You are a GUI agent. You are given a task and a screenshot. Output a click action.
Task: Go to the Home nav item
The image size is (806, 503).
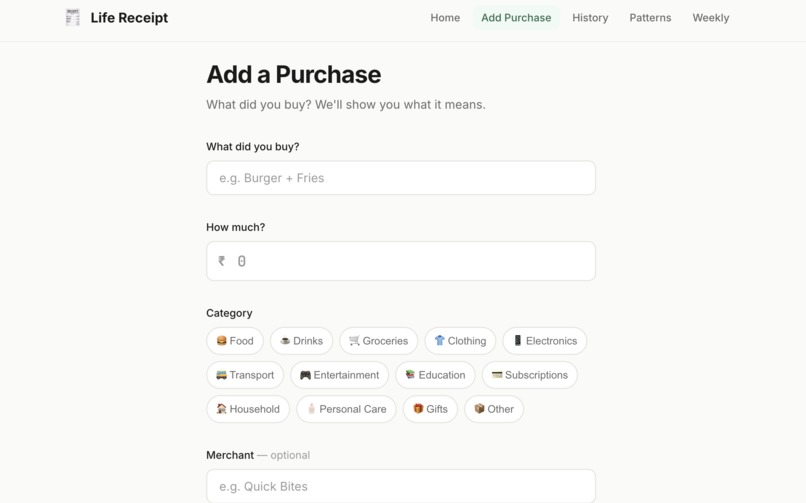point(445,17)
